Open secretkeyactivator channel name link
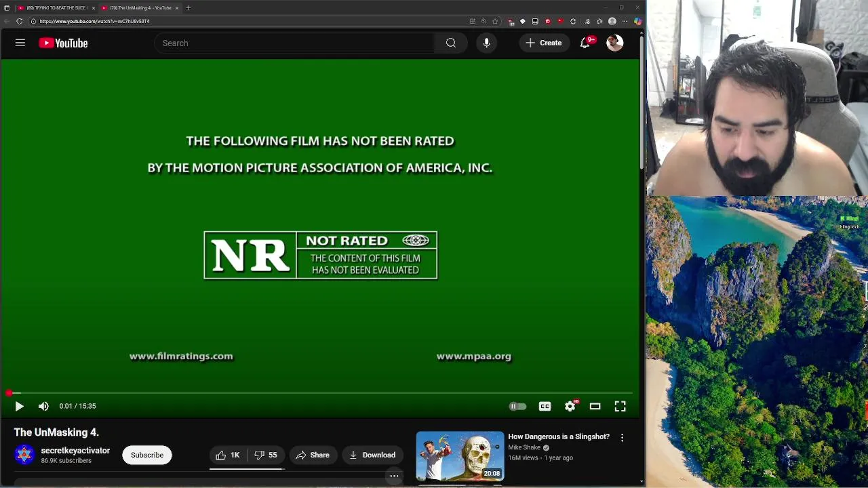 pyautogui.click(x=75, y=450)
